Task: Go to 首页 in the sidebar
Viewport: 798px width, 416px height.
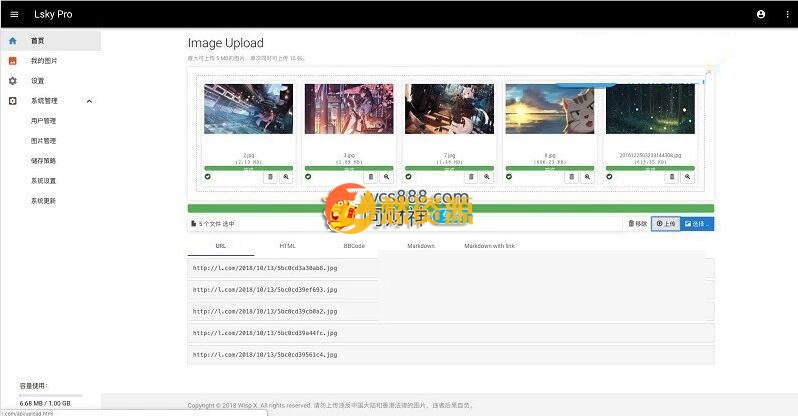Action: (50, 41)
